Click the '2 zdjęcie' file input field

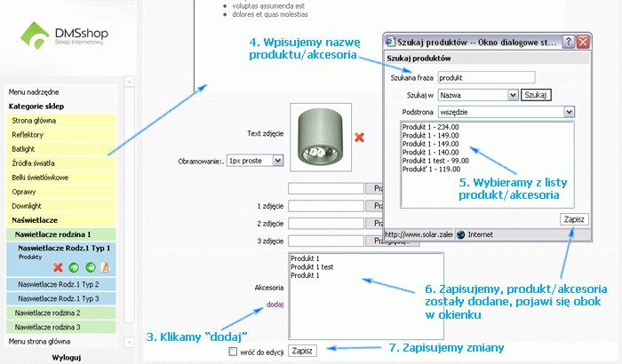coord(326,223)
